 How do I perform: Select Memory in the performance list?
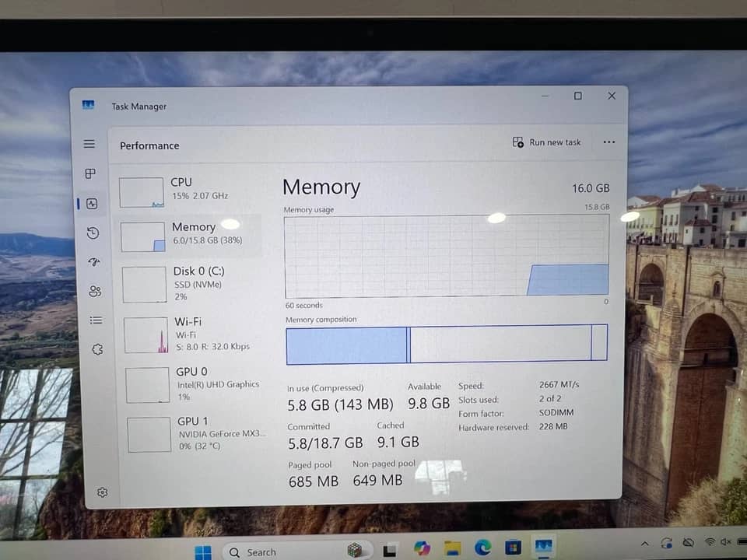point(189,236)
